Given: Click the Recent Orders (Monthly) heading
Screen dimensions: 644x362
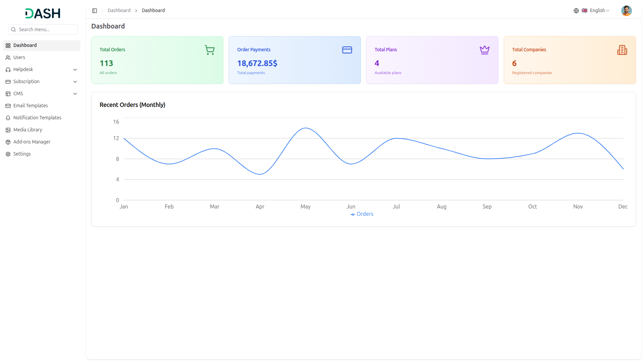Looking at the screenshot, I should (132, 105).
